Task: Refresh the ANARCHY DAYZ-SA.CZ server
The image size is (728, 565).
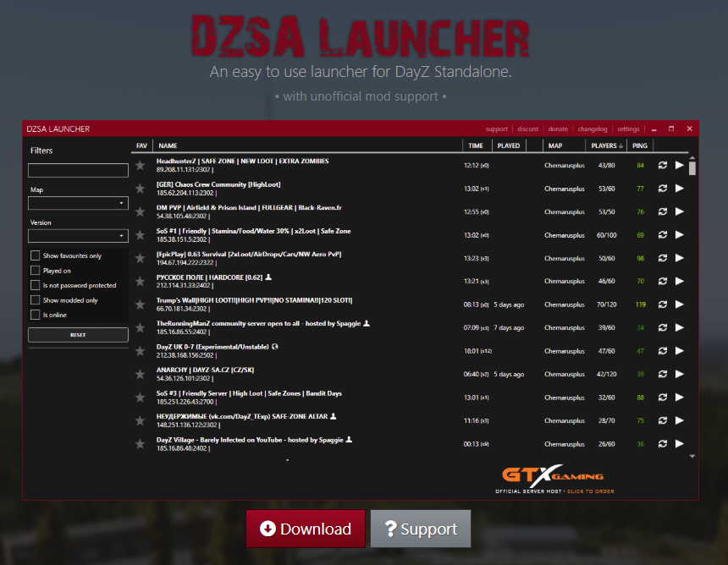Action: 663,374
